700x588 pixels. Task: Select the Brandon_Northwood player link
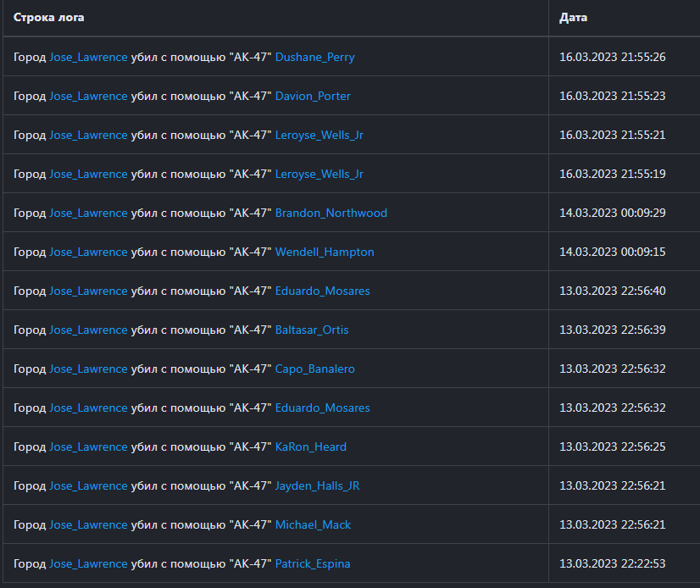click(x=331, y=214)
